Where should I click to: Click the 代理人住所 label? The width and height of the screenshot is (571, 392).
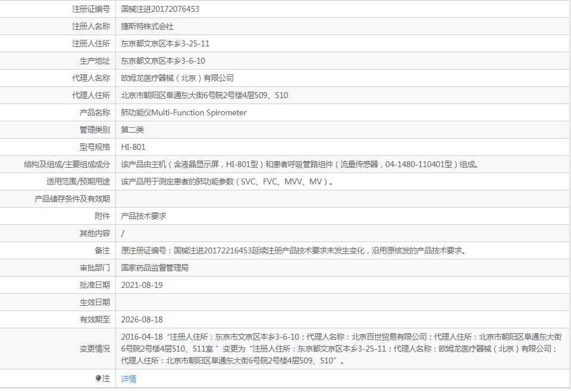[x=91, y=95]
